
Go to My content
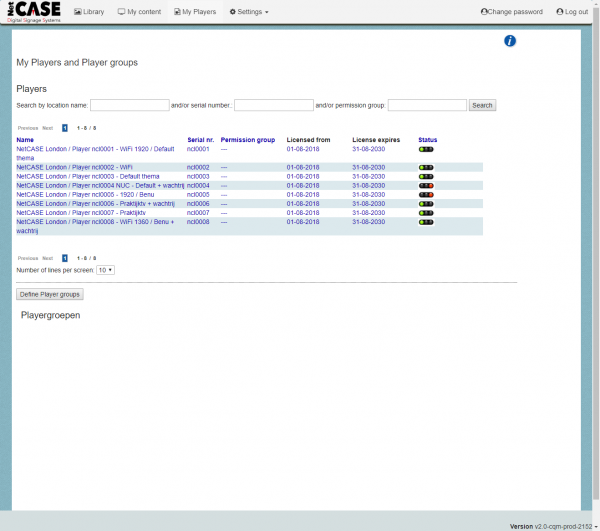pyautogui.click(x=139, y=12)
